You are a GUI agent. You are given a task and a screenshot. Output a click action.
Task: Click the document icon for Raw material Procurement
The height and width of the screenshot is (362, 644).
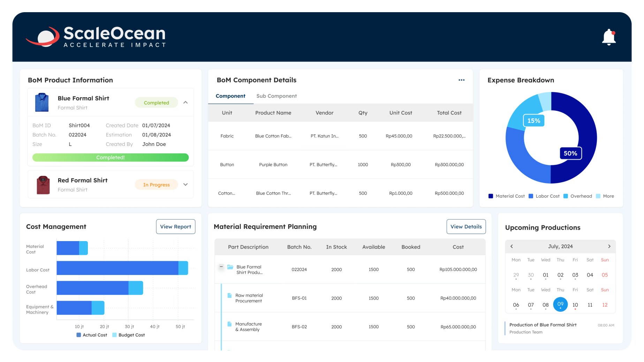229,295
